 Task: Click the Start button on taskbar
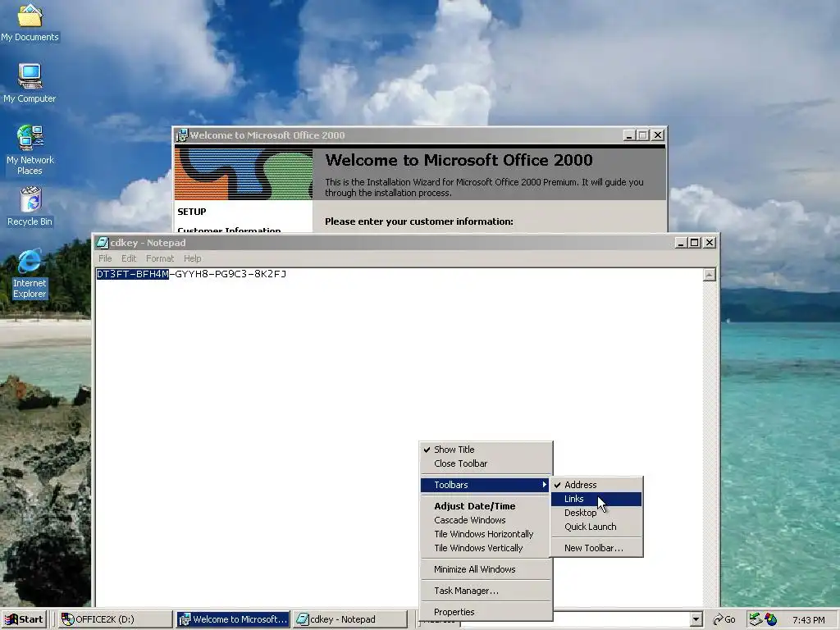pyautogui.click(x=24, y=619)
